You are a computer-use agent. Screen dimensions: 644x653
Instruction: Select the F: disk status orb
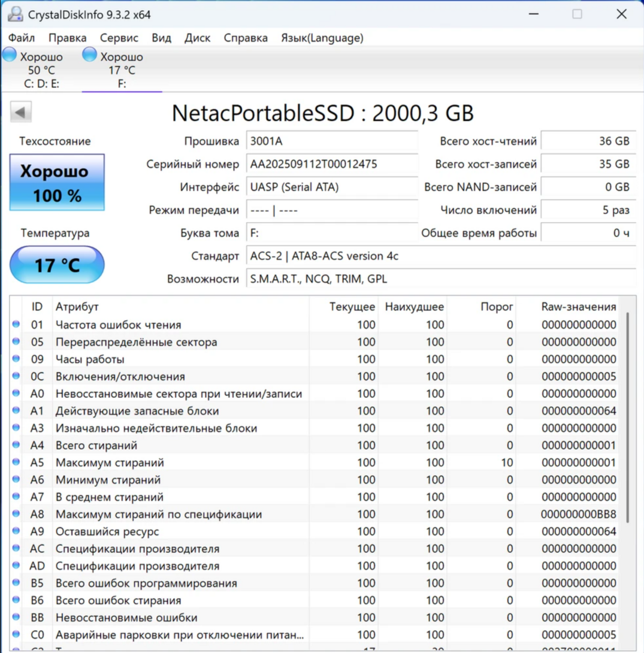click(x=89, y=55)
